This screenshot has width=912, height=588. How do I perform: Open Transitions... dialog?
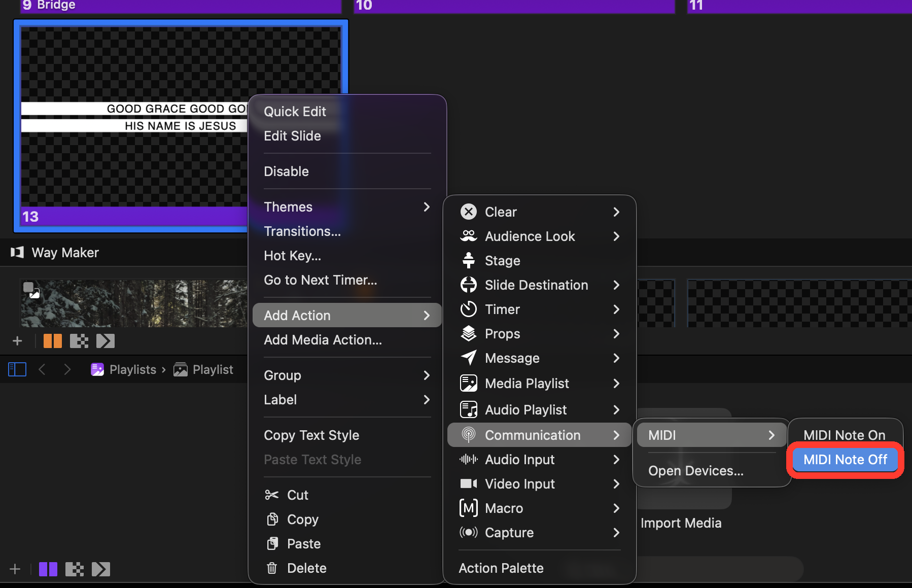[x=302, y=231]
